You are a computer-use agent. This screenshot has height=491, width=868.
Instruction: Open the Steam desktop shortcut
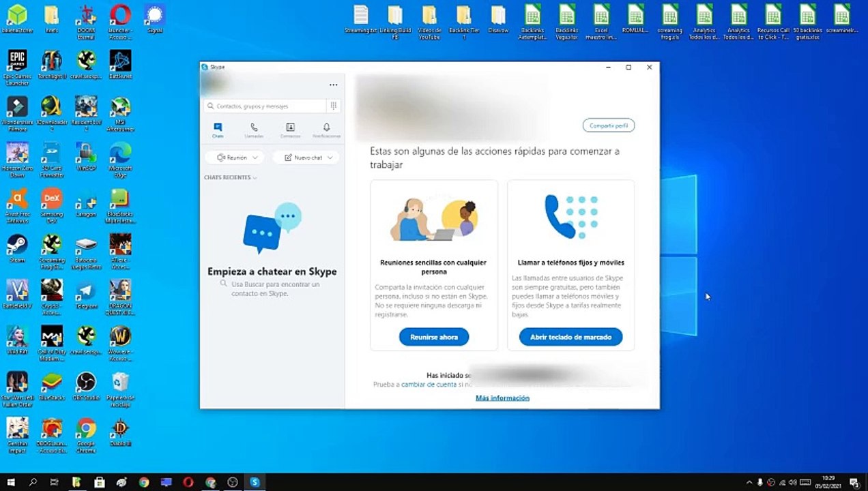(17, 248)
